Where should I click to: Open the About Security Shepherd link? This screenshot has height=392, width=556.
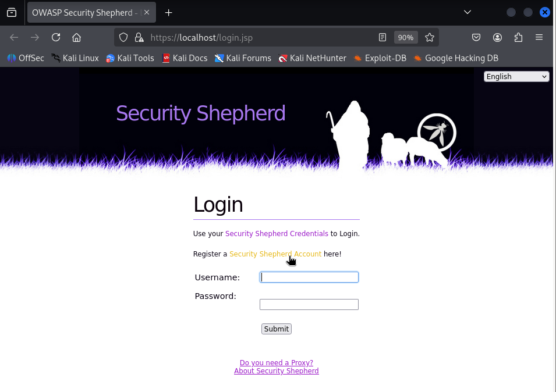coord(276,370)
